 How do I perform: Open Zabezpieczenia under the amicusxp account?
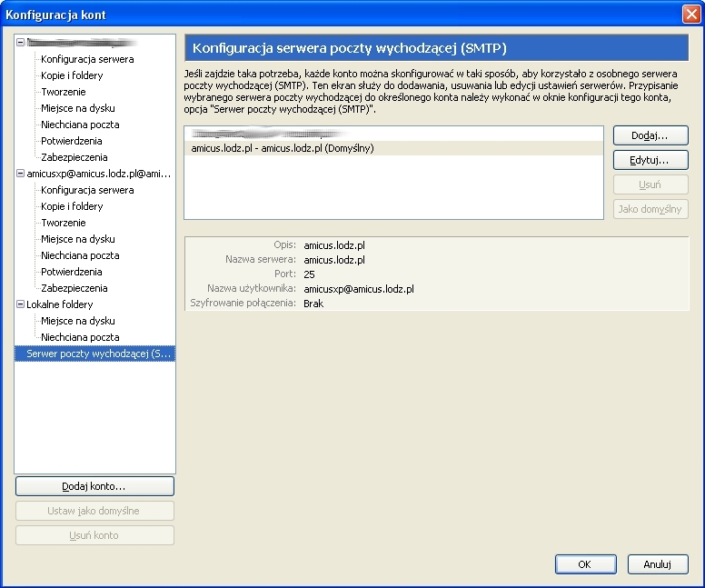74,288
